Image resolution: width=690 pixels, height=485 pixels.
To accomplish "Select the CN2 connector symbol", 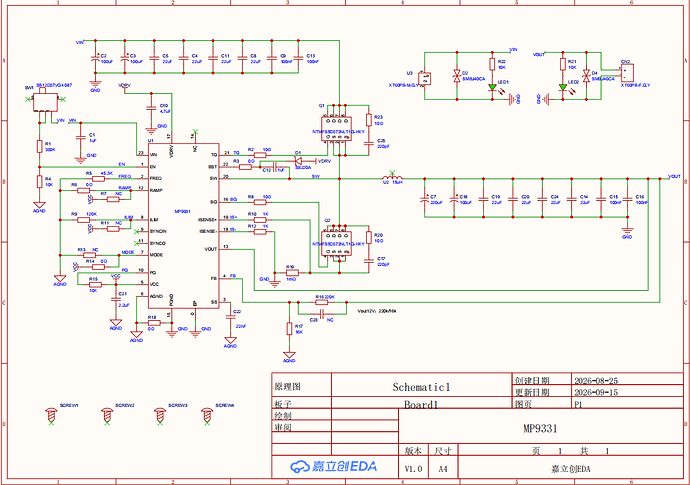I will [x=627, y=73].
